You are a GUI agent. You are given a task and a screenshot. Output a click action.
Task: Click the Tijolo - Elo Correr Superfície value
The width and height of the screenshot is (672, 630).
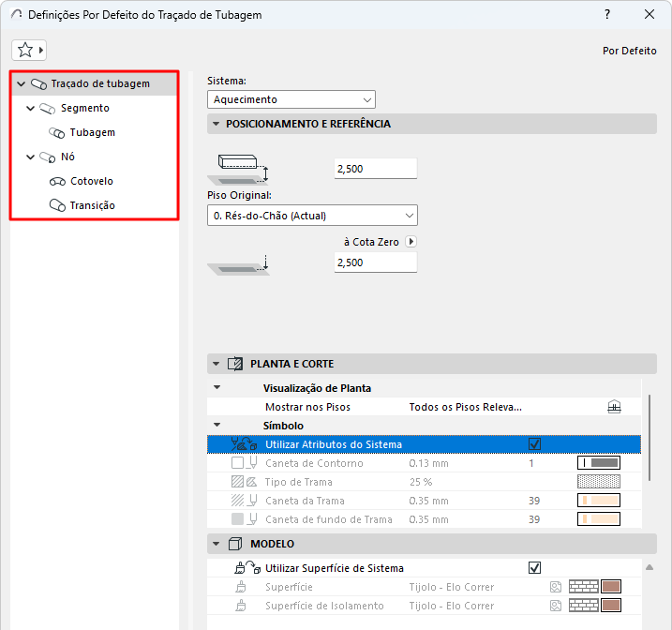pyautogui.click(x=452, y=587)
